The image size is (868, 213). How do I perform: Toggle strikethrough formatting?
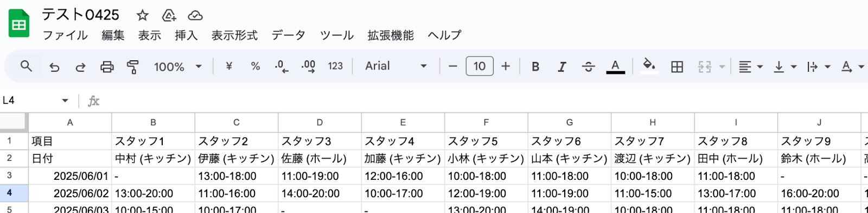pyautogui.click(x=588, y=66)
